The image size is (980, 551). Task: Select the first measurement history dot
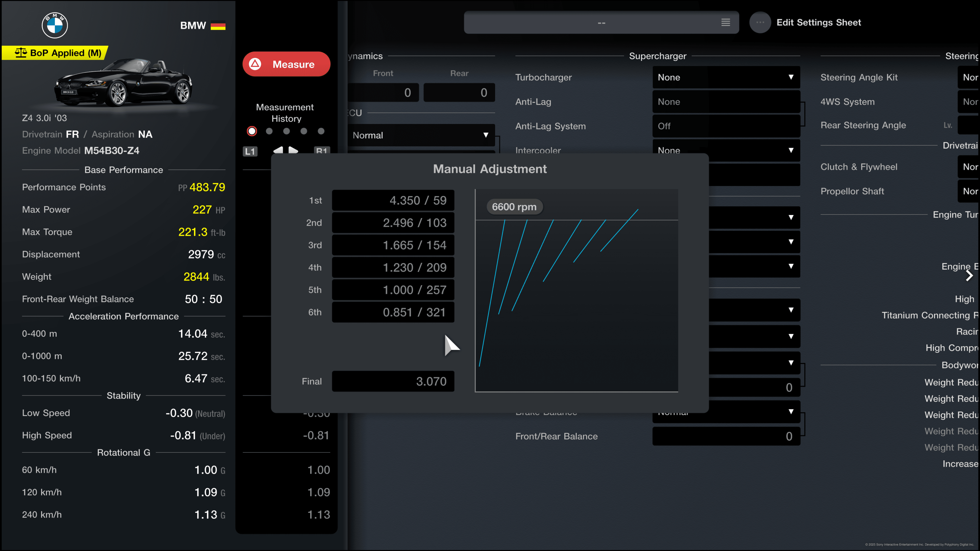(251, 131)
